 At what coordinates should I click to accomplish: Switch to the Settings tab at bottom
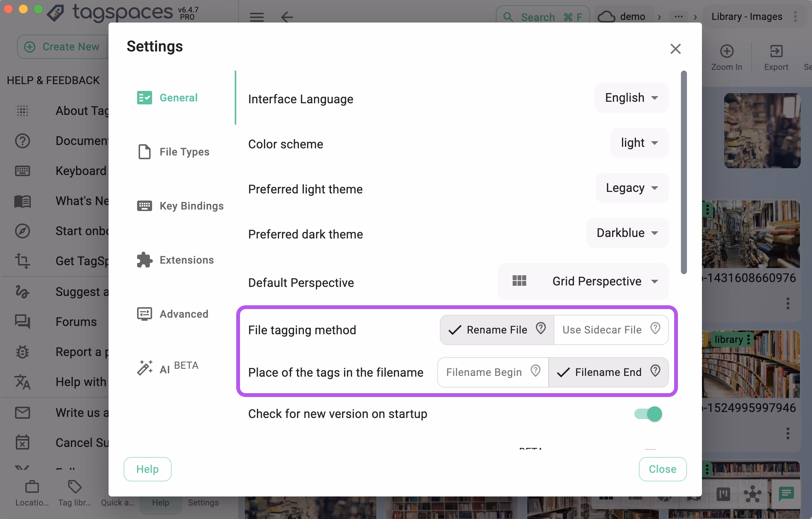(203, 502)
